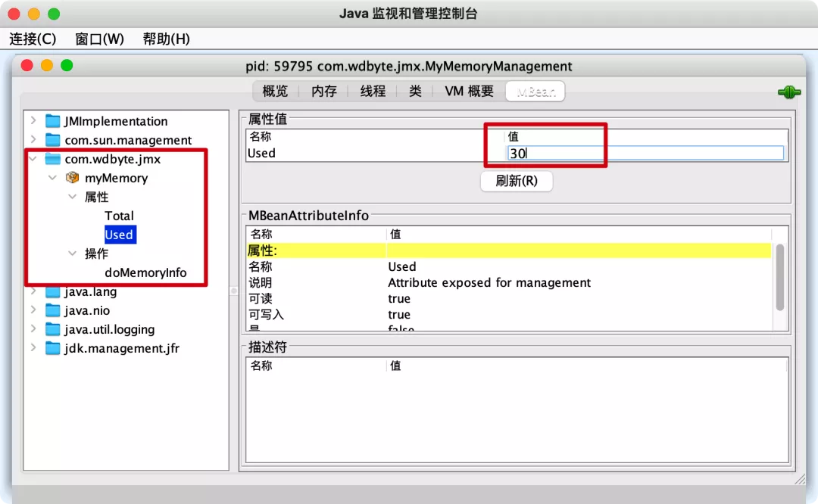Click the Used value input field
The image size is (818, 504).
645,153
